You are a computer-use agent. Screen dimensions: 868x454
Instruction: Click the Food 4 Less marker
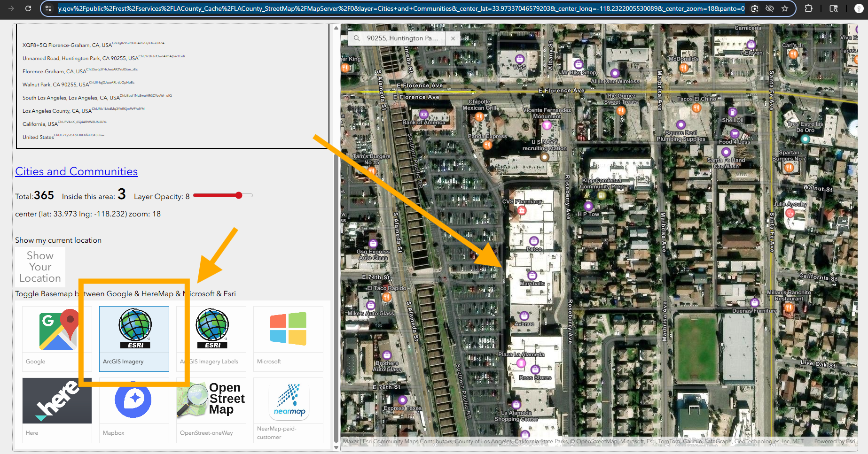735,134
